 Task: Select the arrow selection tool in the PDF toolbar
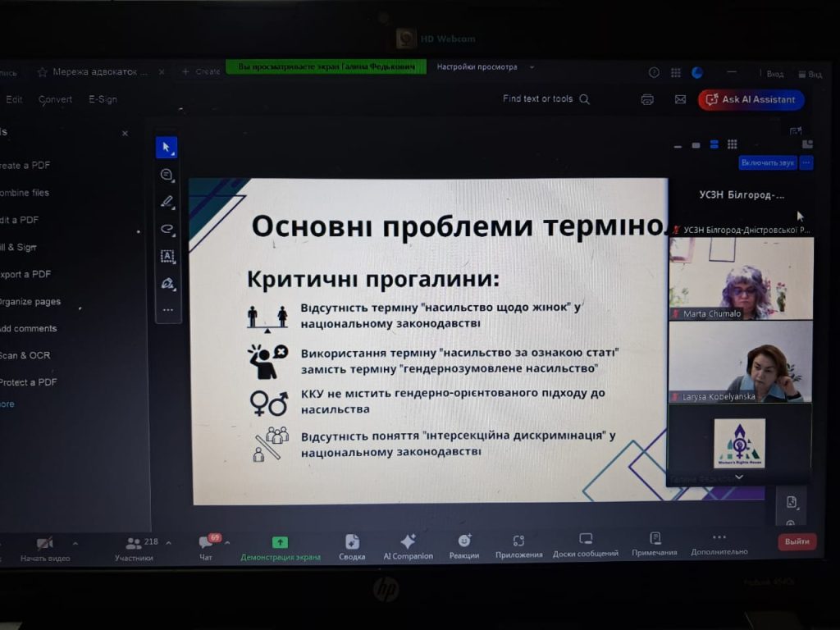pyautogui.click(x=167, y=148)
